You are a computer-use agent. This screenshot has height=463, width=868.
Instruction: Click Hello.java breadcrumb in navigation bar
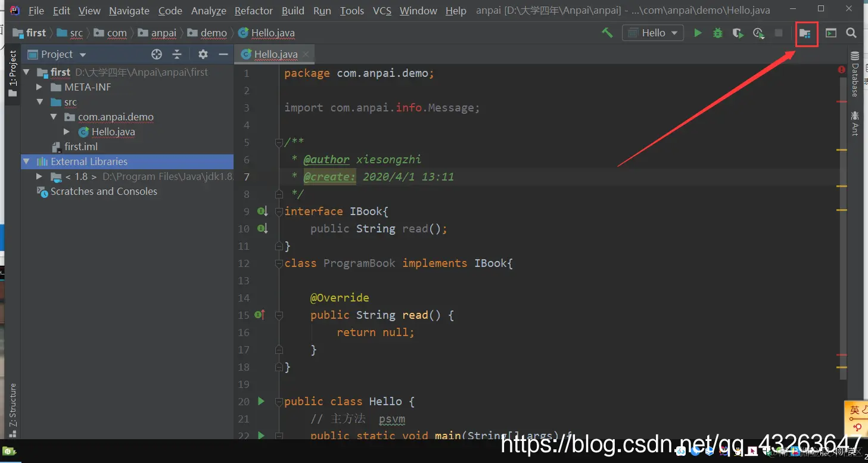tap(266, 33)
